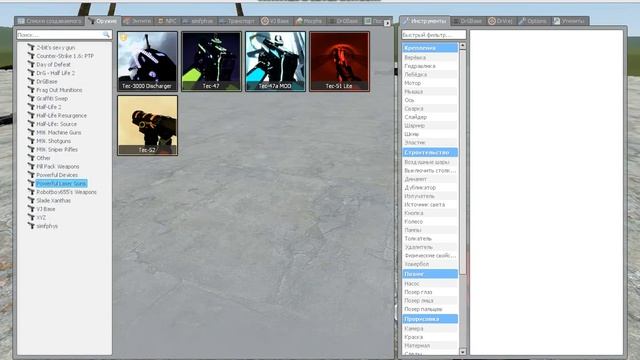Image resolution: width=640 pixels, height=360 pixels.
Task: Open the Graffiti Swep category
Action: click(52, 98)
